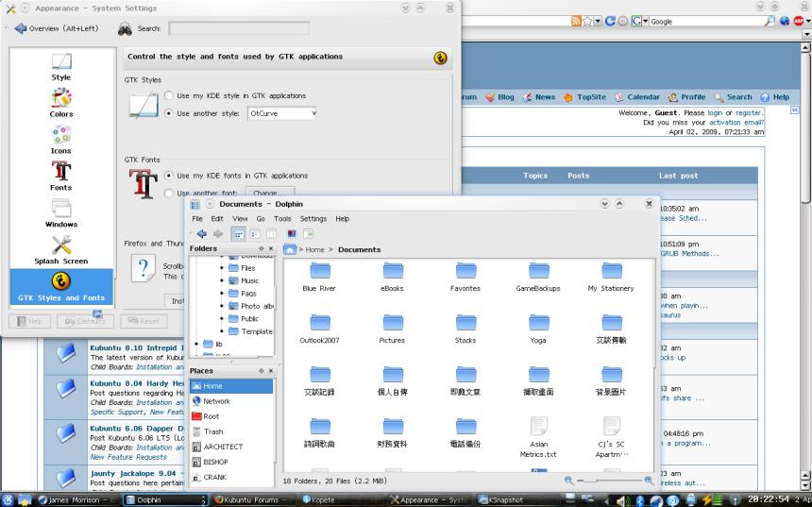Switch Dolphin to Details view mode
Image resolution: width=812 pixels, height=507 pixels.
[255, 233]
